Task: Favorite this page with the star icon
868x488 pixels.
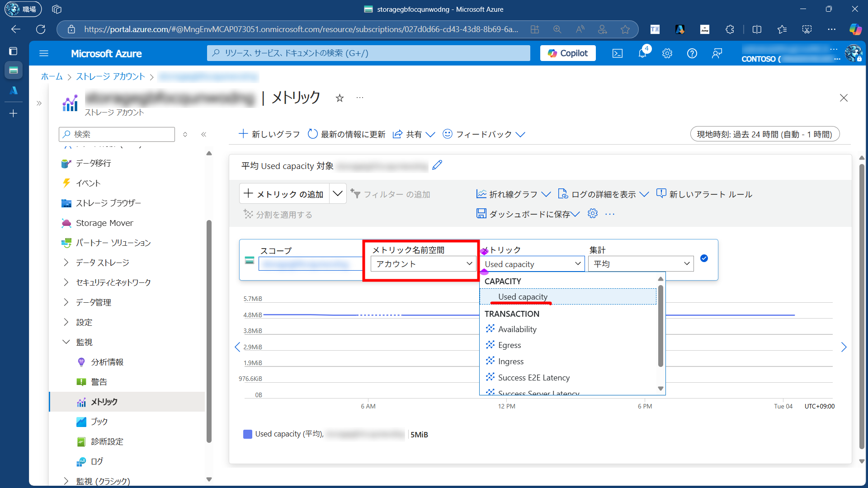Action: tap(340, 98)
